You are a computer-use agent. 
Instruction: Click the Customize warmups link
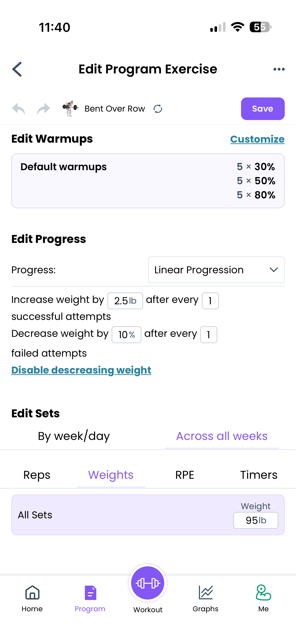point(257,139)
